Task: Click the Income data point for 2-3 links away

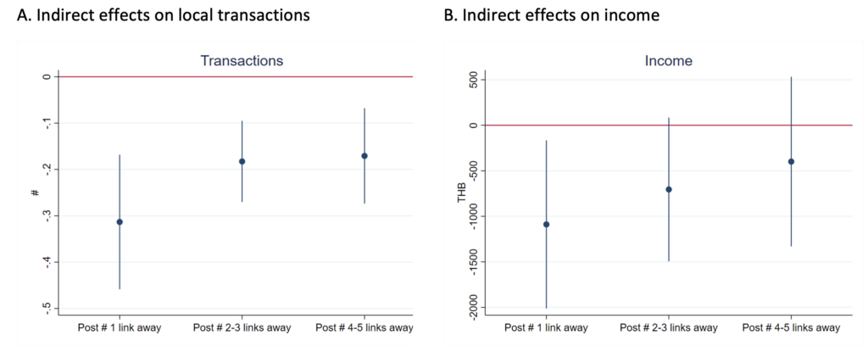Action: click(x=669, y=189)
